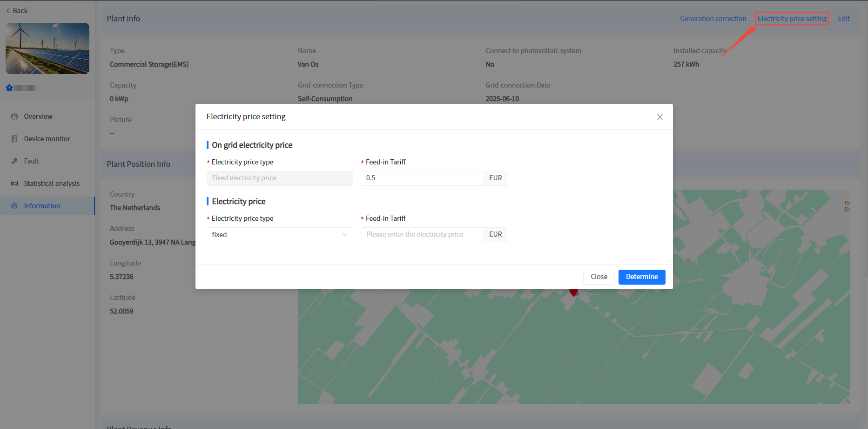Click the Fault wrench icon
Screen dimensions: 868x429
[14, 161]
